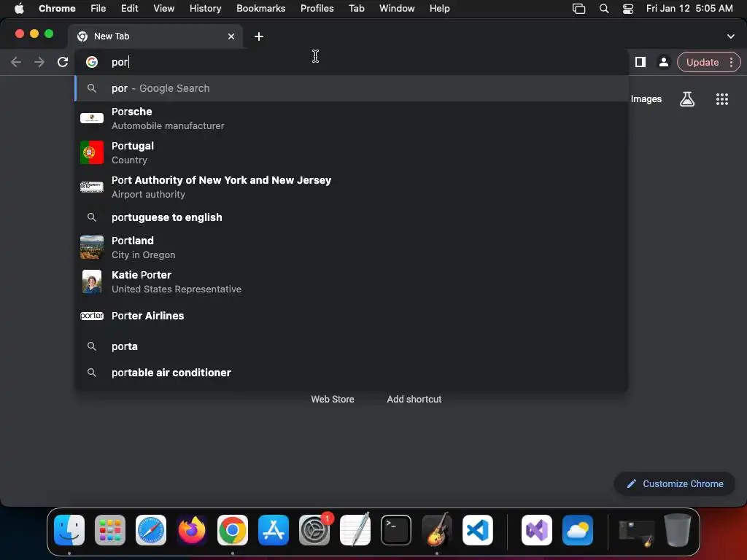
Task: Open the profile avatar icon
Action: [663, 62]
